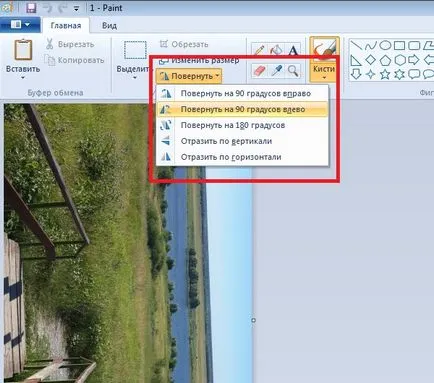Image resolution: width=434 pixels, height=383 pixels.
Task: Select the six-point star shape
Action: [399, 74]
